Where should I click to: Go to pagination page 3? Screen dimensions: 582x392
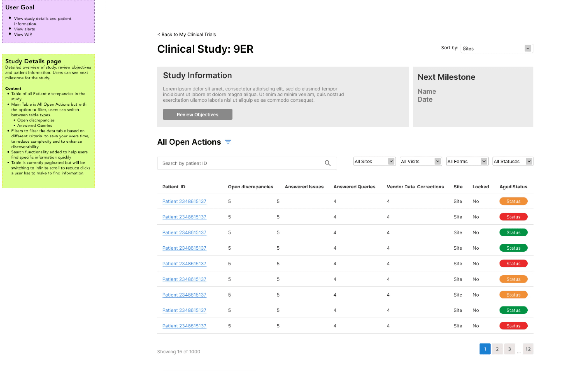click(x=509, y=349)
